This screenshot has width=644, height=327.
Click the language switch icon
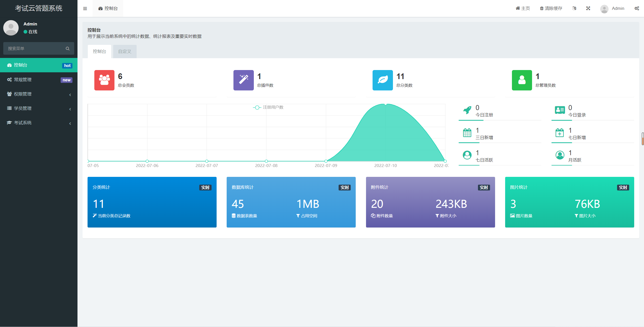pos(574,8)
